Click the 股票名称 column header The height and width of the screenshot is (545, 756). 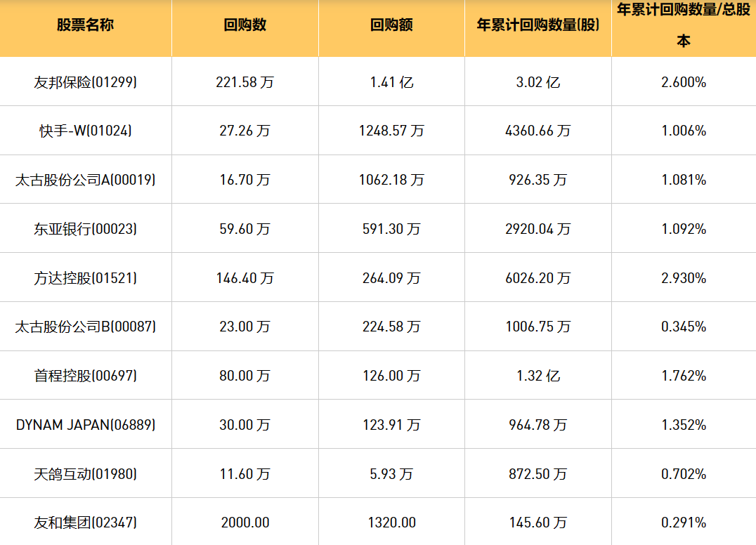pyautogui.click(x=85, y=25)
